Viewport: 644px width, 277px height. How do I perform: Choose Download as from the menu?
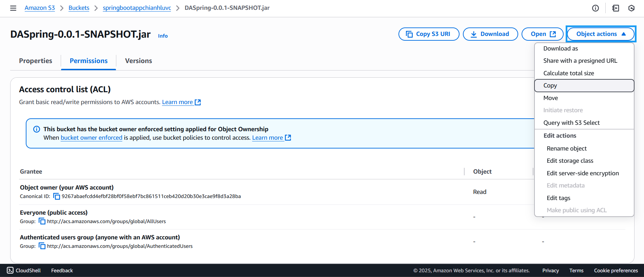pyautogui.click(x=584, y=48)
